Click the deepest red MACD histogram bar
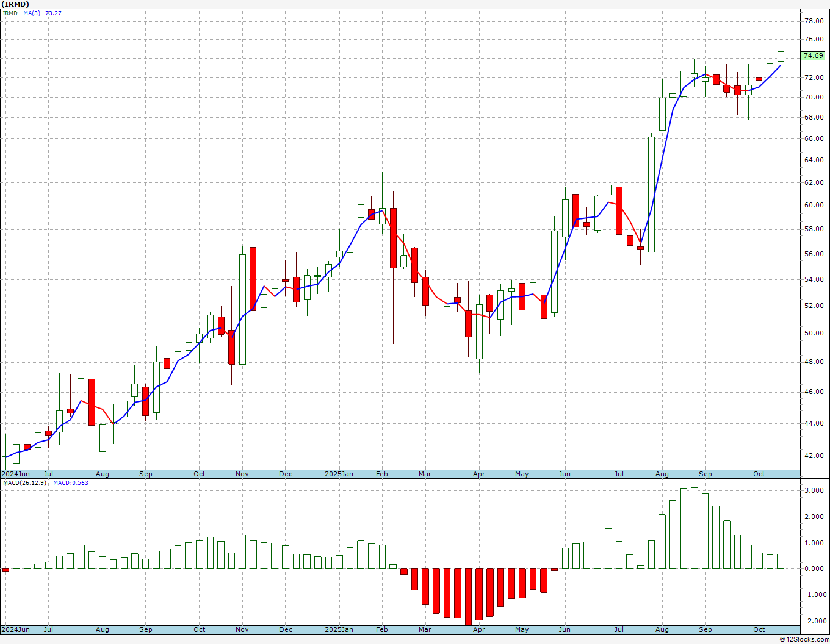Viewport: 830px width, 644px height. click(x=468, y=596)
